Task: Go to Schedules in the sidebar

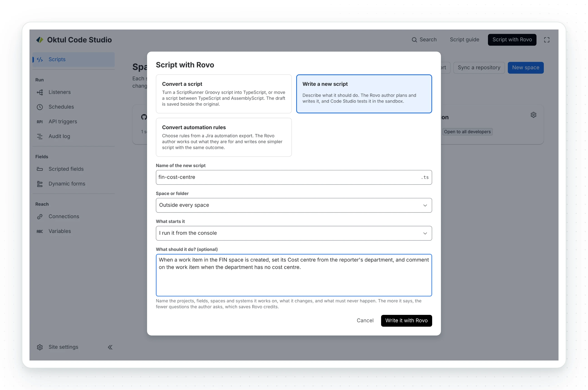Action: pos(73,107)
